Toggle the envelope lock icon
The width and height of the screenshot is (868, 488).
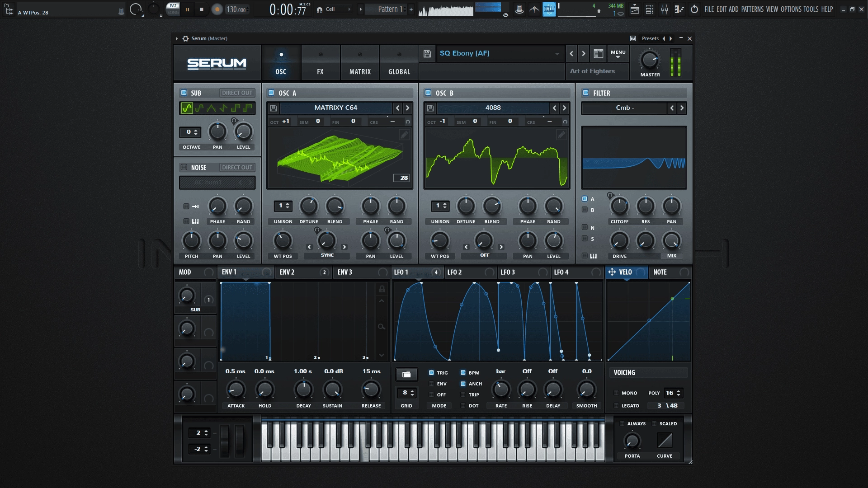tap(382, 289)
